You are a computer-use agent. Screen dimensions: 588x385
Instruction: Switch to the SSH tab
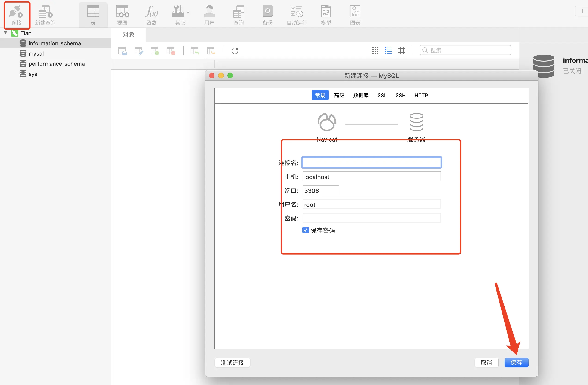tap(400, 96)
